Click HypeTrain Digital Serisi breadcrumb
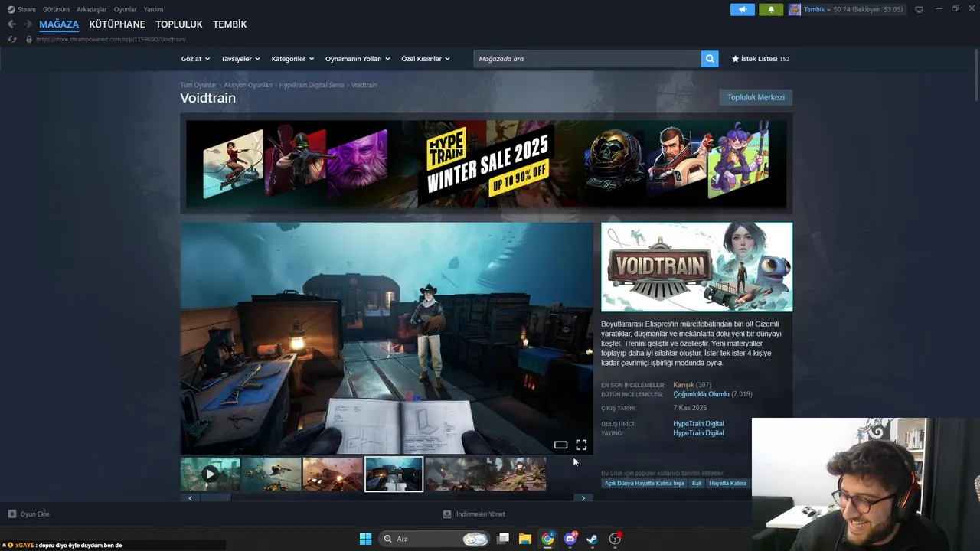This screenshot has width=980, height=551. point(312,85)
